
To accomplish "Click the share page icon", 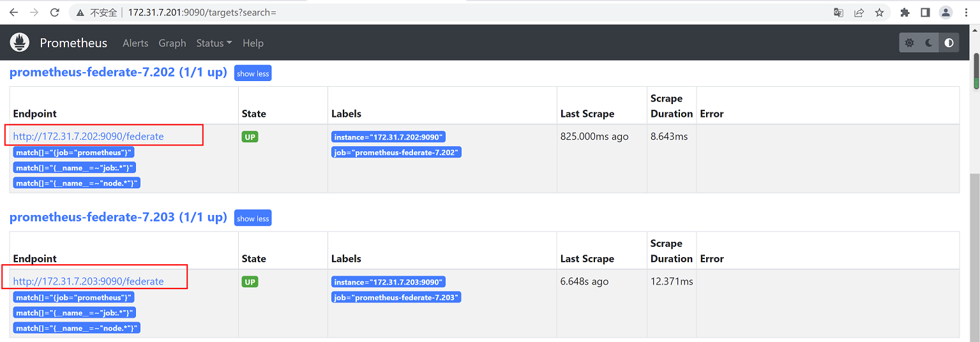I will click(x=859, y=12).
